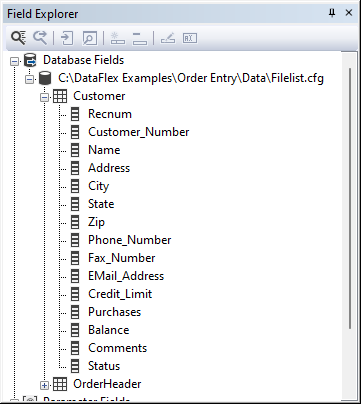Click the field icon beside Name
This screenshot has width=361, height=404.
click(x=75, y=150)
